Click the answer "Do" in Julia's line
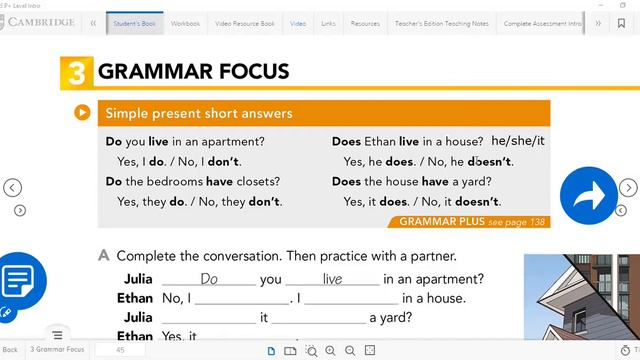640x360 pixels. [209, 279]
